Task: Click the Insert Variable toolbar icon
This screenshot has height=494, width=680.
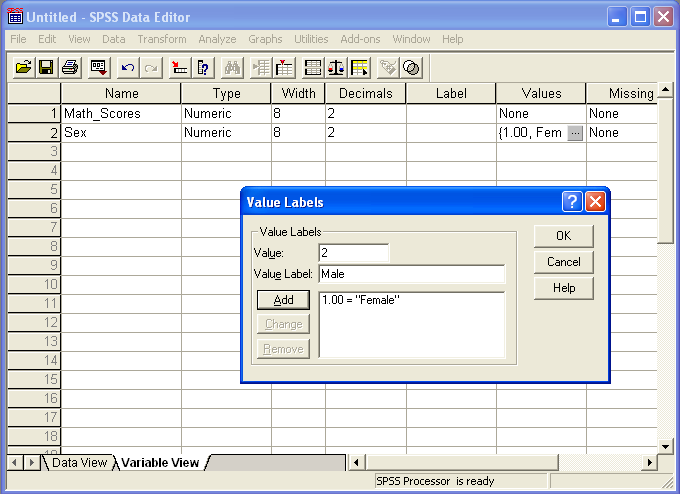Action: [x=284, y=68]
